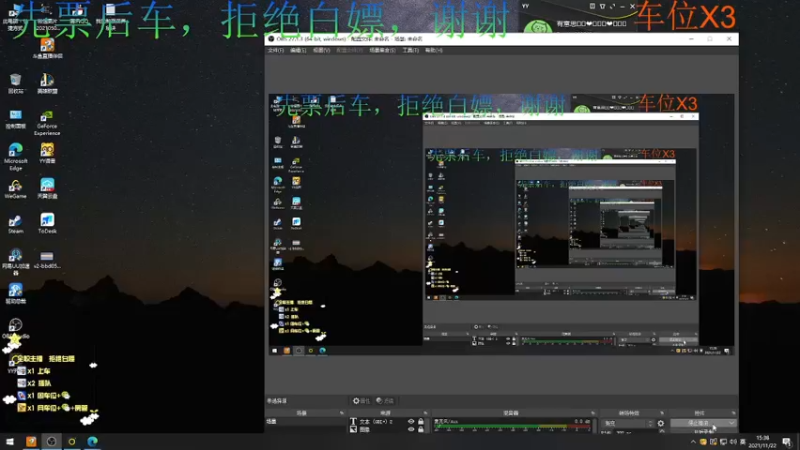Open the 编辑(E) menu in OBS
Screen dimensions: 800x450
(298, 50)
